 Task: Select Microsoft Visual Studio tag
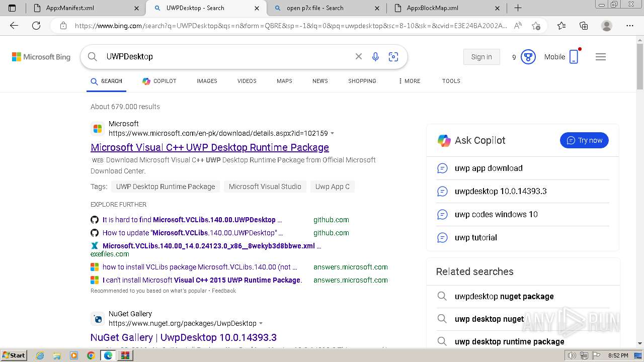265,187
